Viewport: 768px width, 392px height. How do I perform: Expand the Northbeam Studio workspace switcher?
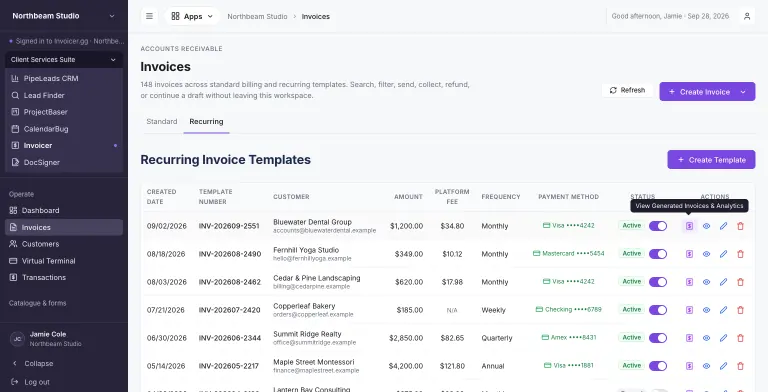[x=64, y=16]
